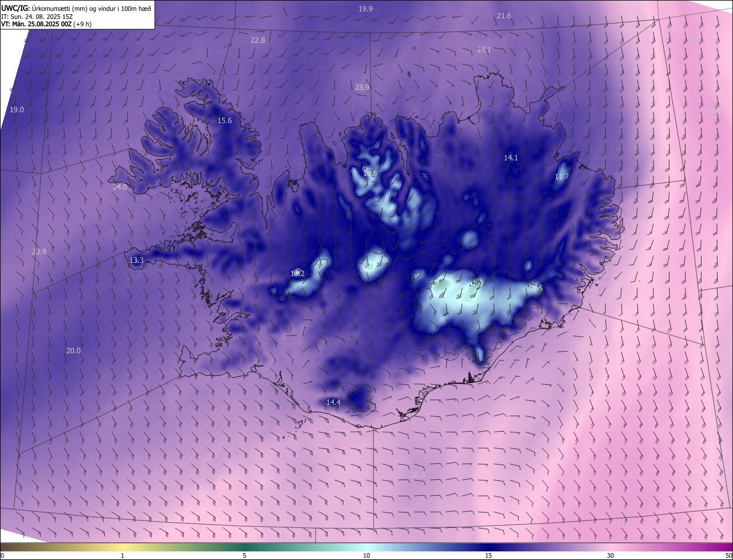Click the 13.3 value on the map
733x560 pixels.
tap(136, 260)
